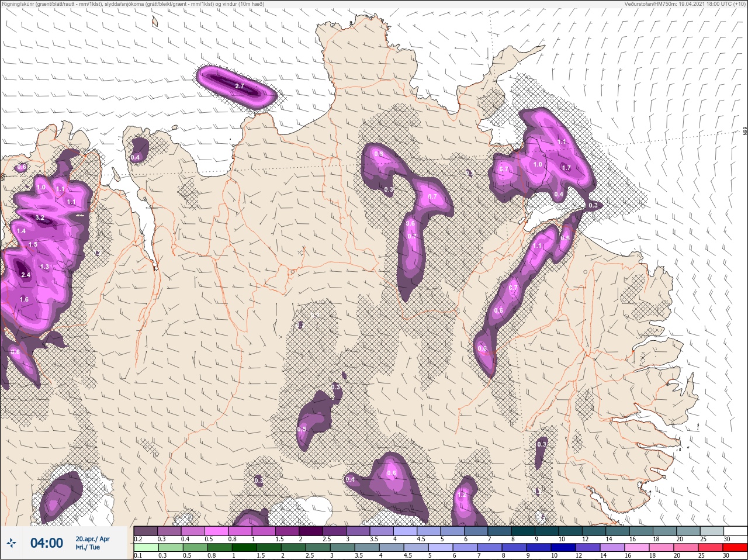Select the 'Þri./ Tue' weekday text

(88, 547)
